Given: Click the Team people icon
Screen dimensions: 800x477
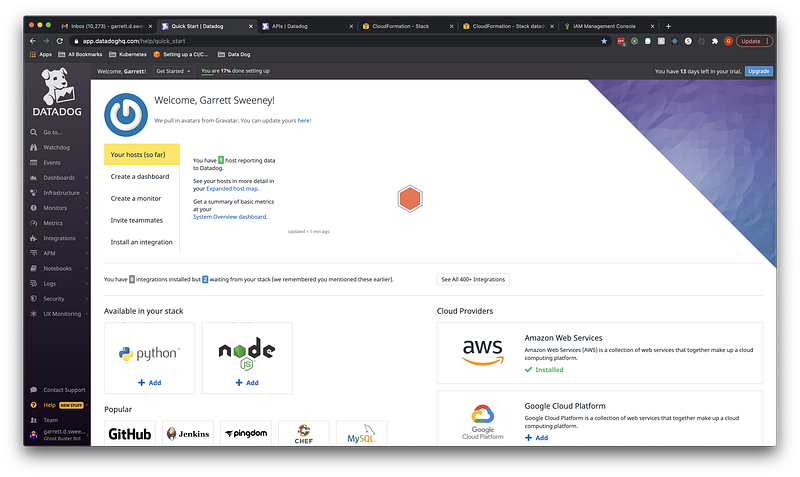Looking at the screenshot, I should point(34,420).
